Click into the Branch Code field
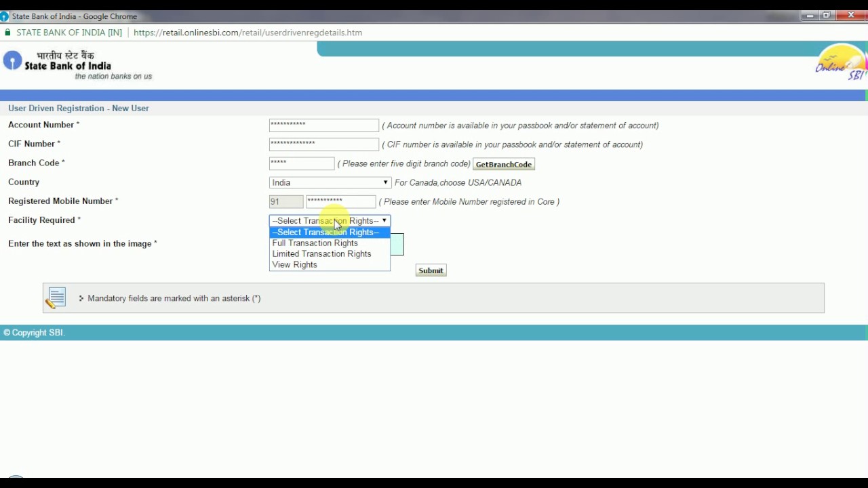Image resolution: width=868 pixels, height=488 pixels. pos(302,163)
